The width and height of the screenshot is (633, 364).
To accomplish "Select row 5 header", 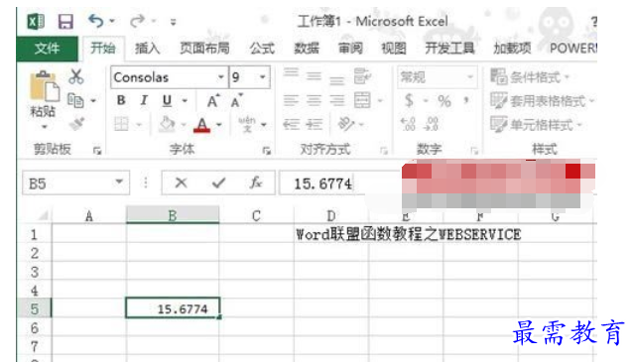I will coord(35,308).
